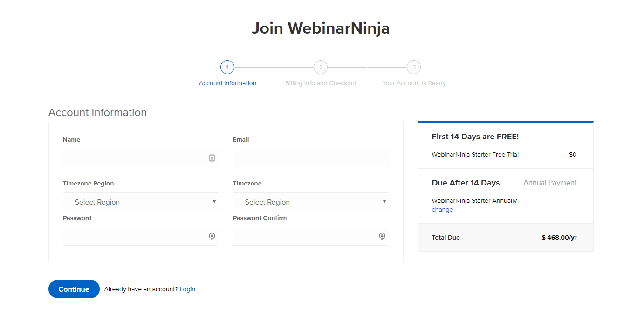Click the key icon in the Password field
Screen dimensions: 644x309
tap(212, 236)
